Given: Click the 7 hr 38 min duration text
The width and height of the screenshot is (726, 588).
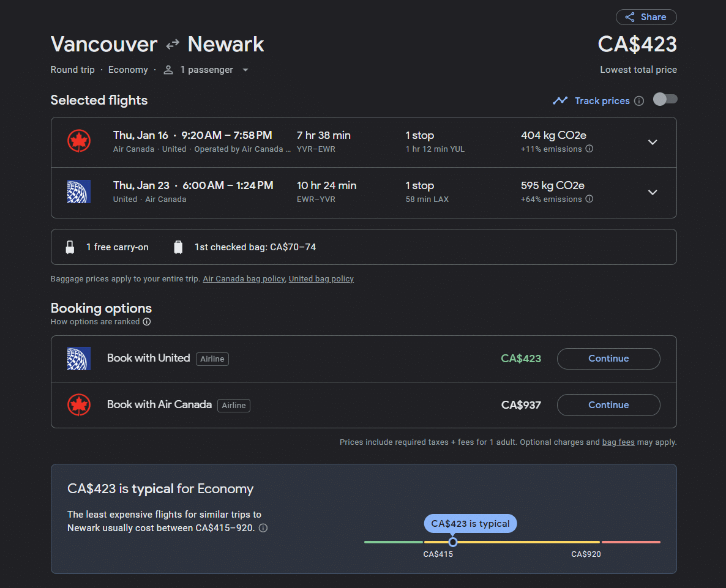Looking at the screenshot, I should click(324, 136).
